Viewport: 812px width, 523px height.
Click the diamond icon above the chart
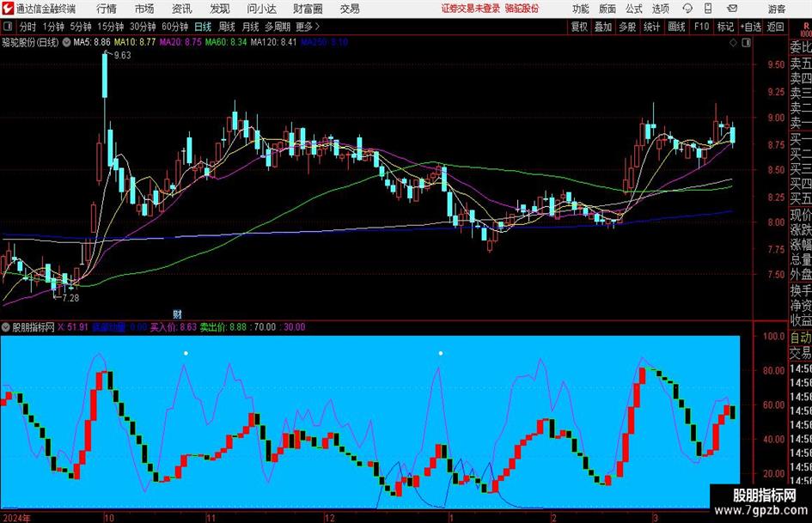tap(733, 43)
